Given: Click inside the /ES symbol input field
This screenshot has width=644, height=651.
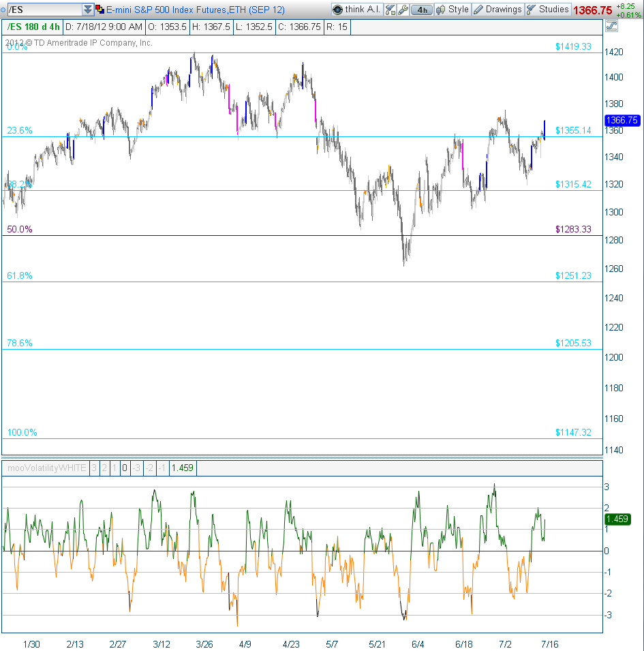Looking at the screenshot, I should 41,10.
